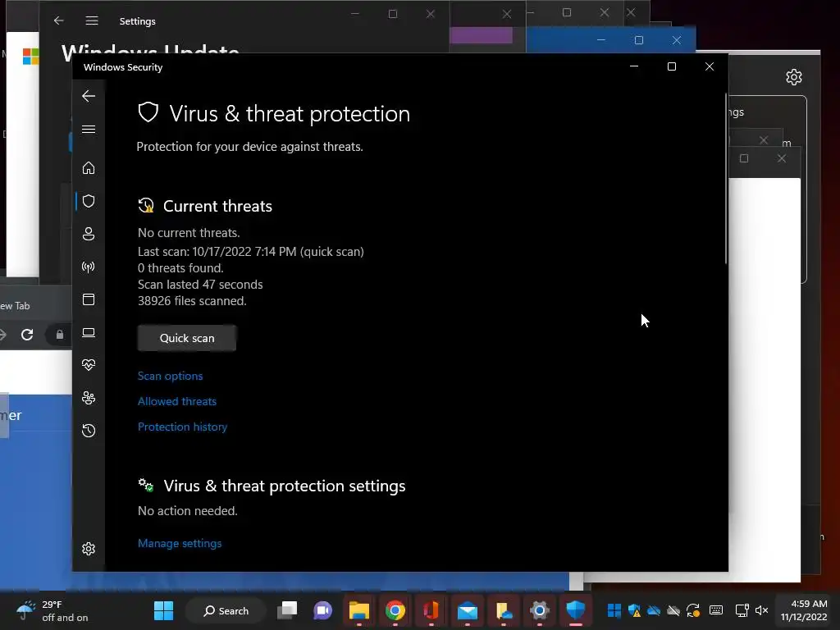Click the lock icon in browser address bar
The image size is (840, 630).
tap(60, 335)
